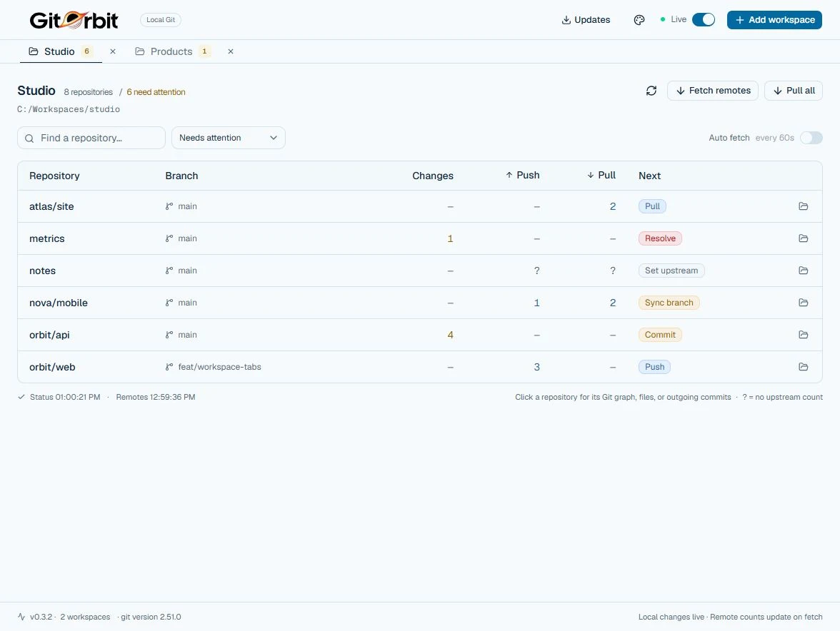The width and height of the screenshot is (840, 631).
Task: Click the Local Git badge
Action: (x=161, y=20)
